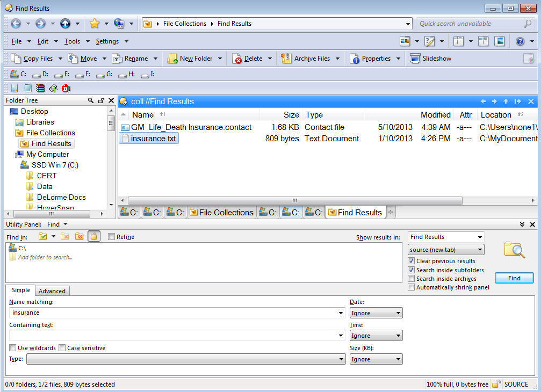Expand the address bar path dropdown
Screen dimensions: 541x392
408,24
